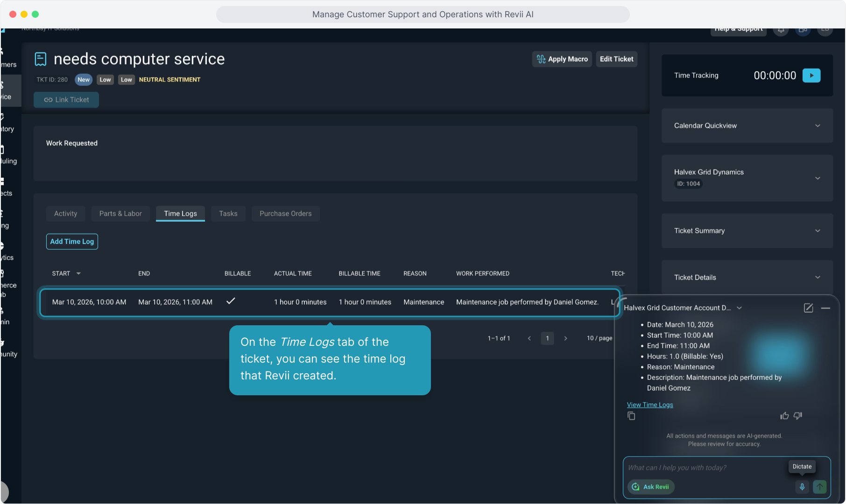Click the thumbs down feedback icon
Image resolution: width=846 pixels, height=504 pixels.
click(x=798, y=416)
